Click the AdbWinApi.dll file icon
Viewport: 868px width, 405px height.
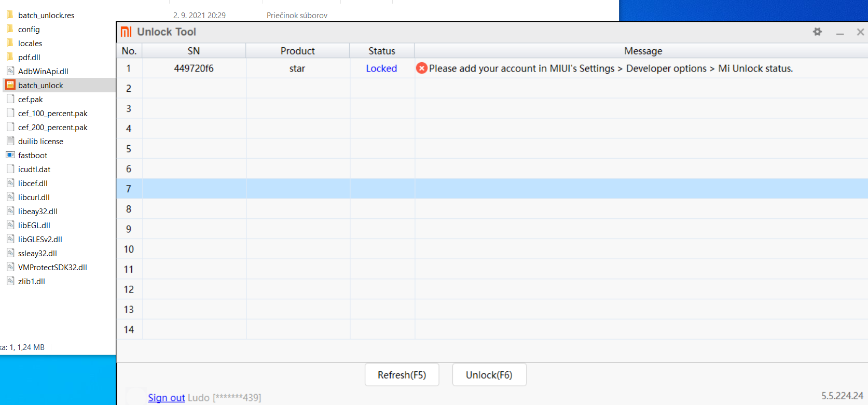(x=10, y=71)
